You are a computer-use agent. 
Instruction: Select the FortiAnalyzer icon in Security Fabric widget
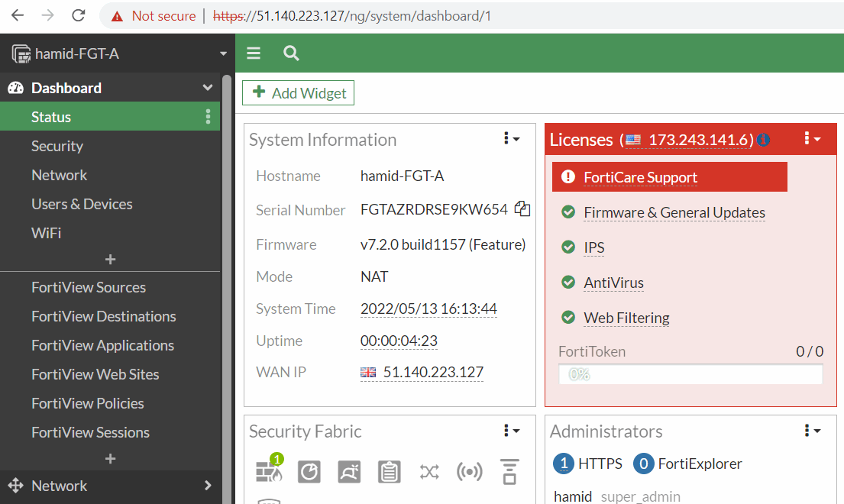[x=309, y=472]
